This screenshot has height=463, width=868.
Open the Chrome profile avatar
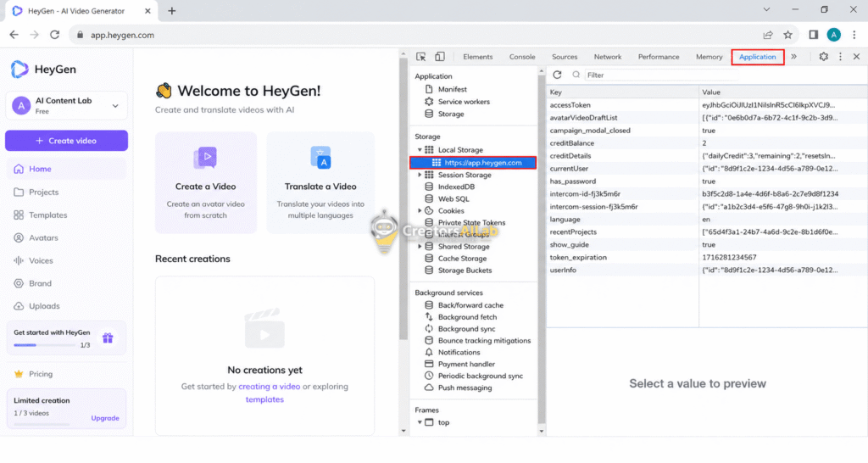click(834, 34)
